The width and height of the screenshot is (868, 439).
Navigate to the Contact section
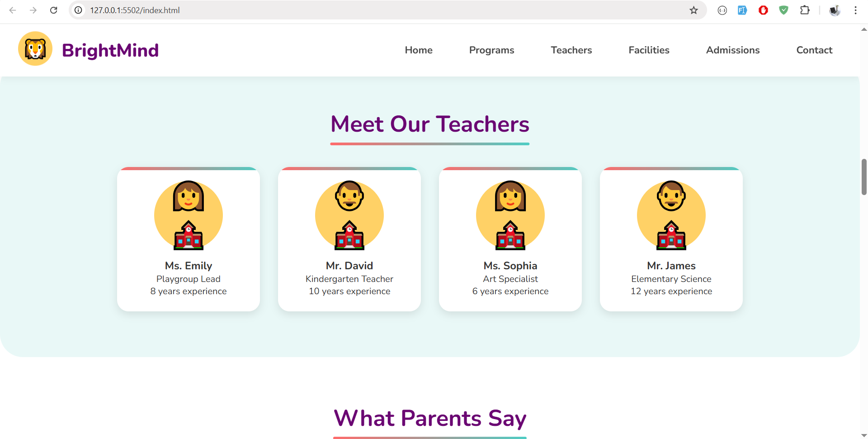(x=814, y=50)
